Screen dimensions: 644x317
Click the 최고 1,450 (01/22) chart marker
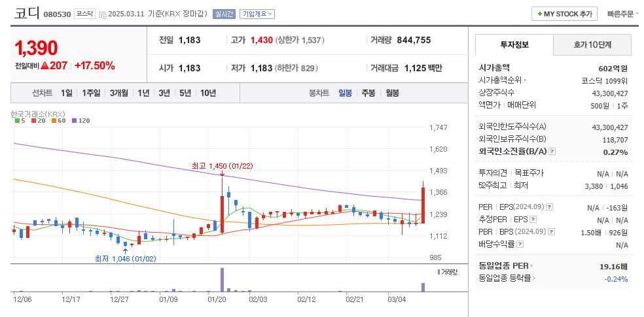click(x=223, y=166)
